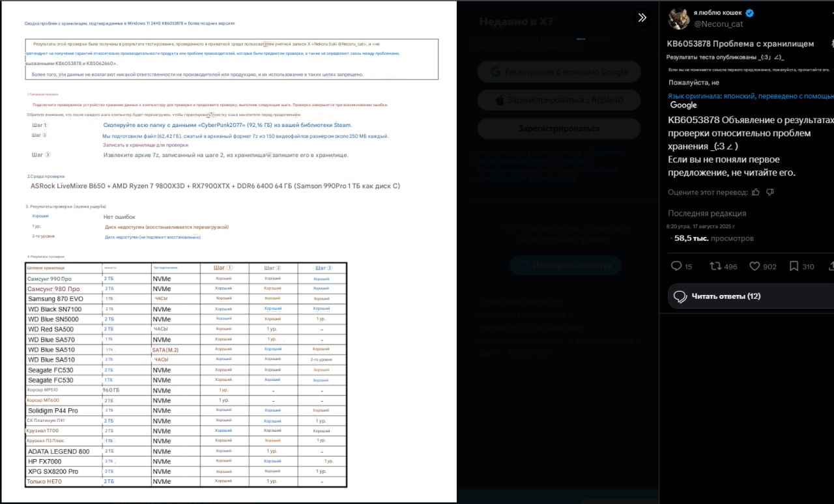The height and width of the screenshot is (504, 834).
Task: Click the Крузиал T700 row name
Action: coord(42,430)
